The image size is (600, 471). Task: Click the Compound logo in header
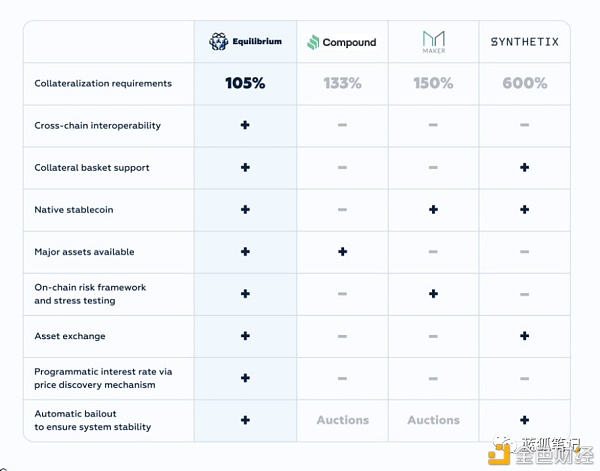[x=342, y=42]
